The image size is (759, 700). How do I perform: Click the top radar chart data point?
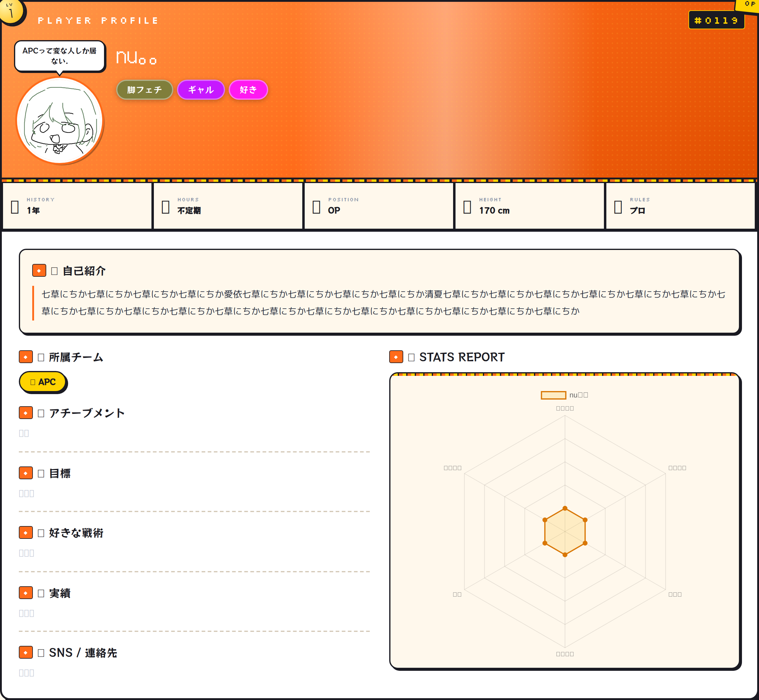pyautogui.click(x=565, y=508)
